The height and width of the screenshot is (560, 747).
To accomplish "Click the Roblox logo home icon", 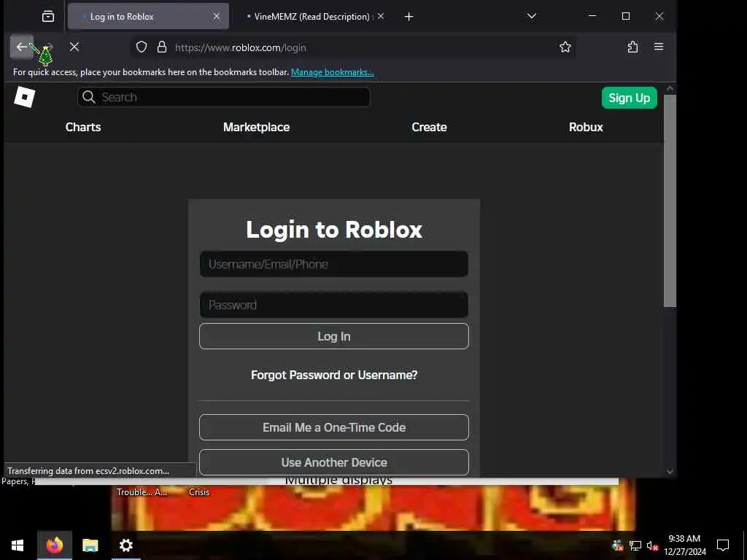I will (x=24, y=97).
